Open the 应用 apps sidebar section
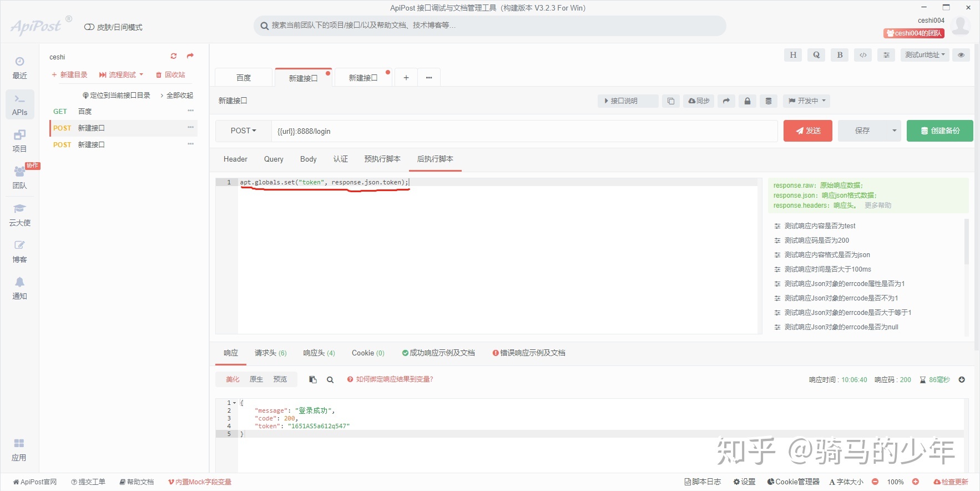Image resolution: width=980 pixels, height=491 pixels. click(x=19, y=450)
